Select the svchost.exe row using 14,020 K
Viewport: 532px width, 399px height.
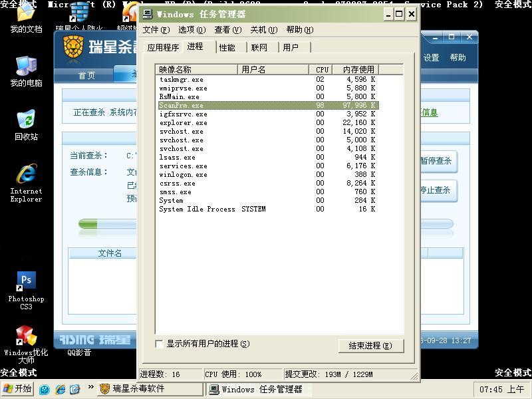(x=268, y=131)
